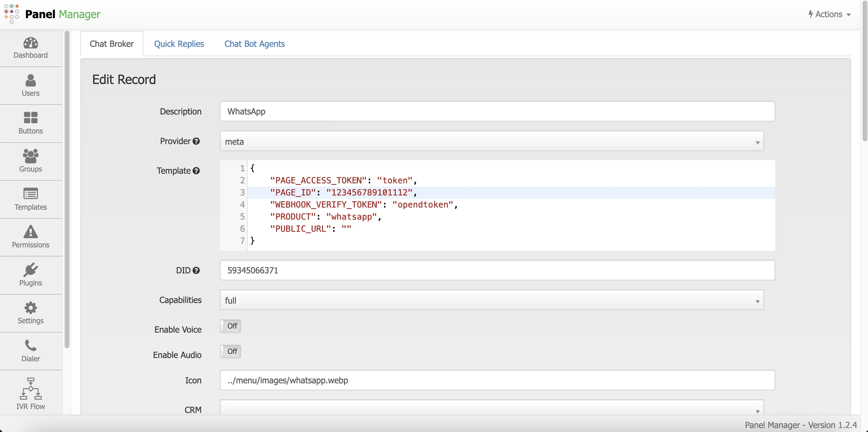Switch to Quick Replies tab
Viewport: 868px width, 432px height.
(x=179, y=44)
